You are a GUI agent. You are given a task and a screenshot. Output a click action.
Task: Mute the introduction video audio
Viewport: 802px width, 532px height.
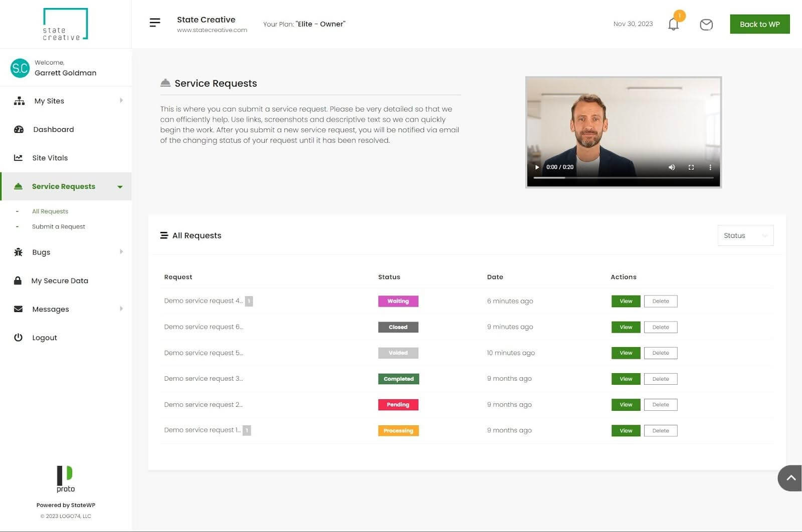point(672,167)
